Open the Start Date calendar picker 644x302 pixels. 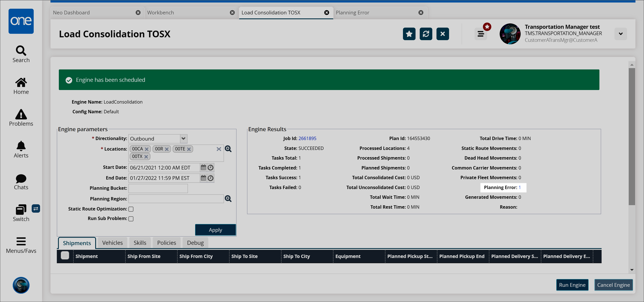tap(203, 167)
